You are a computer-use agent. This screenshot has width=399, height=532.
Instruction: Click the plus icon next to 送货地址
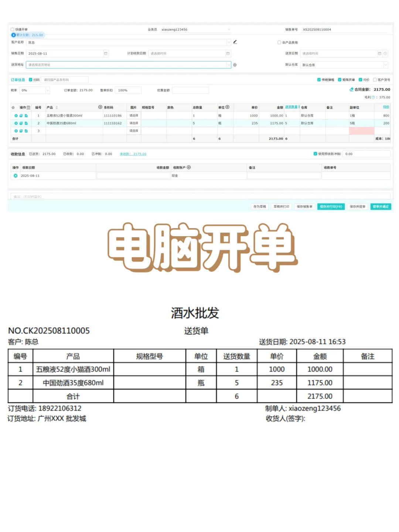coord(235,65)
